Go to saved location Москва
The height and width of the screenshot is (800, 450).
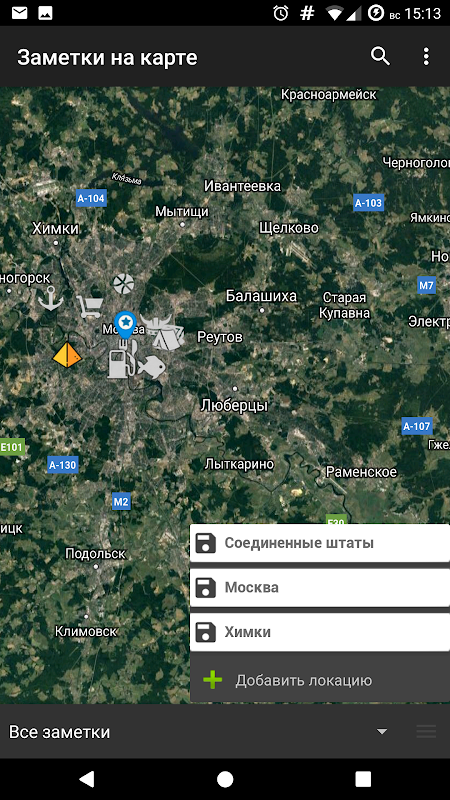coord(320,587)
